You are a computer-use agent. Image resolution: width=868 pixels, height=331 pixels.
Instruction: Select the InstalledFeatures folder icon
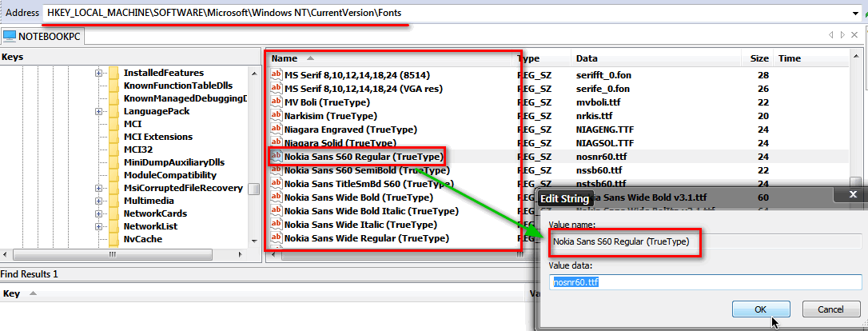[114, 73]
